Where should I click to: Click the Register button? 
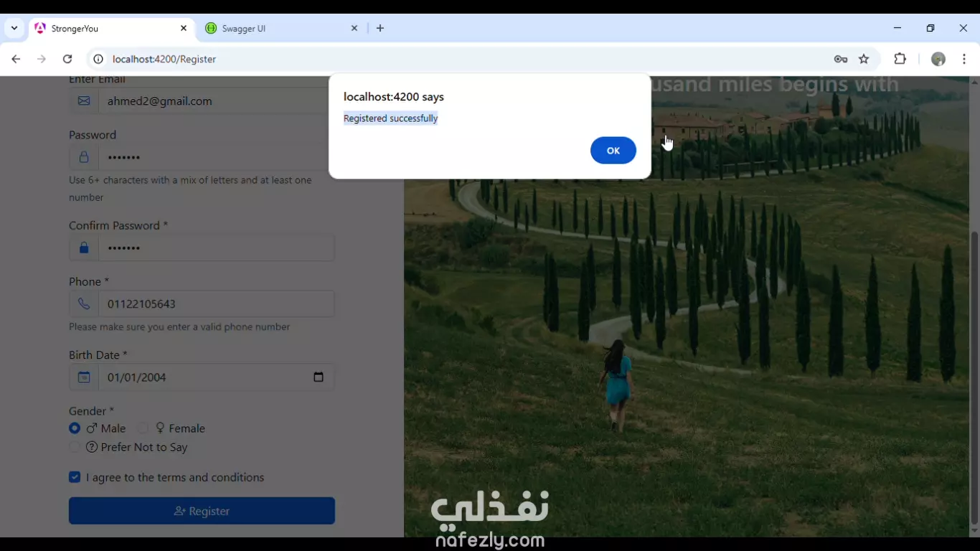[x=202, y=511]
